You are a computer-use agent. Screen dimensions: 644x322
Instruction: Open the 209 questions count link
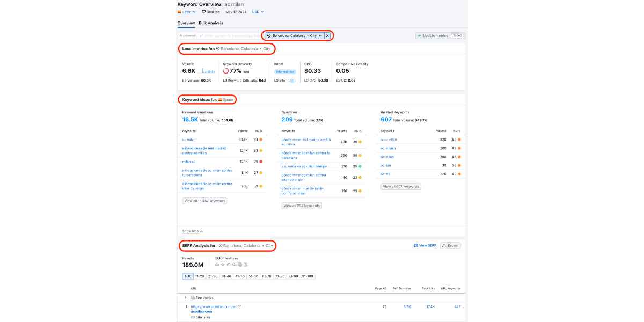click(287, 120)
